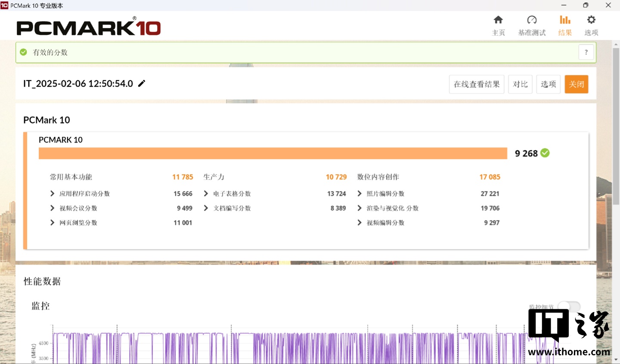Click the 9 499 video conferencing score

point(185,208)
